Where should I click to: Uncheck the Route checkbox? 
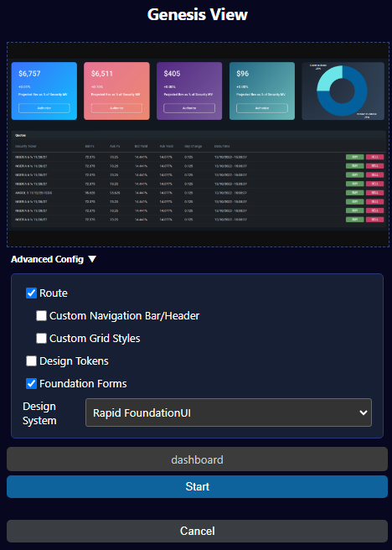[32, 293]
